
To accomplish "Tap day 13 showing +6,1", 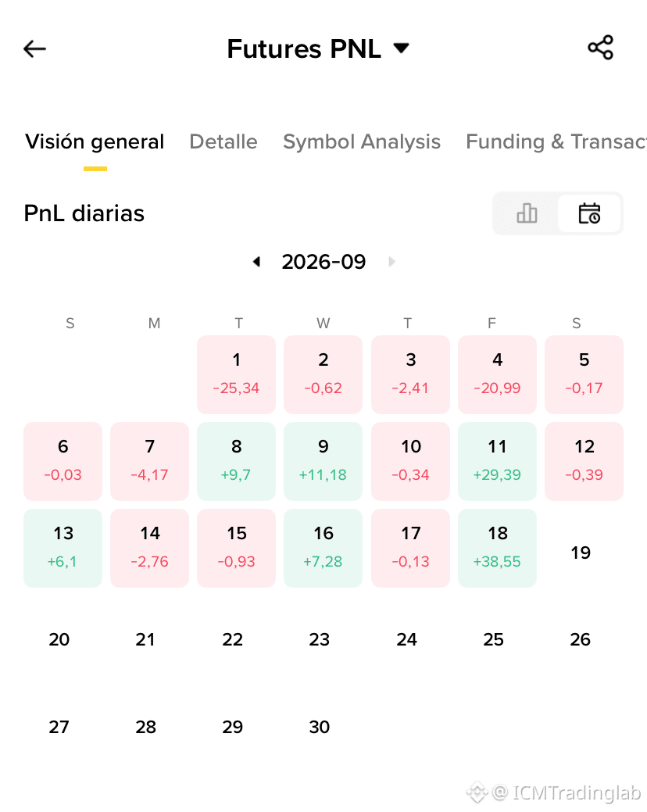I will pos(63,548).
